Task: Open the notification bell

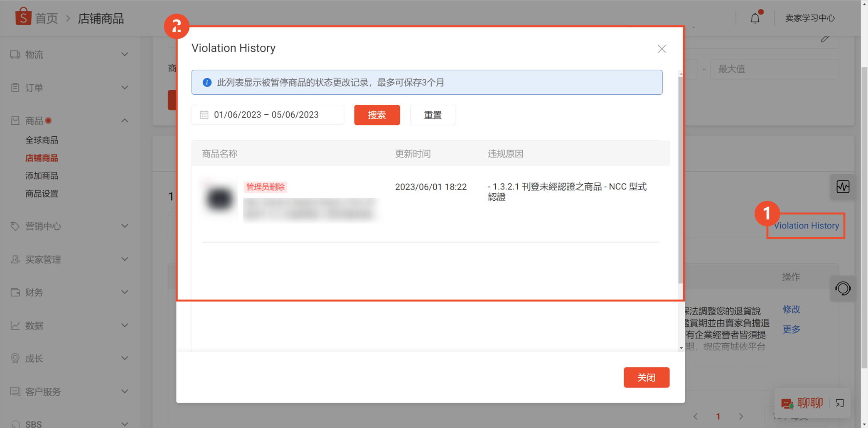Action: click(755, 18)
